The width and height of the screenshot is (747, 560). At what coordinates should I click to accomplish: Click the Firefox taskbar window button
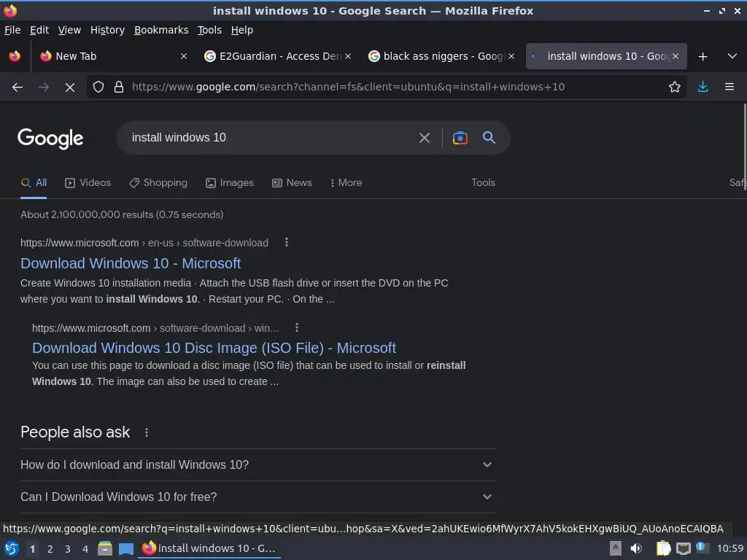pos(209,548)
